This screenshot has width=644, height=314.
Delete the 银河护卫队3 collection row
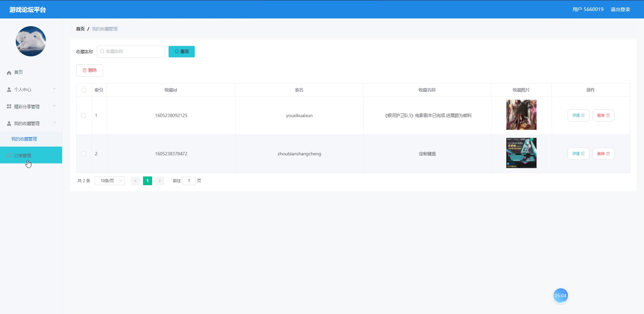pyautogui.click(x=603, y=115)
